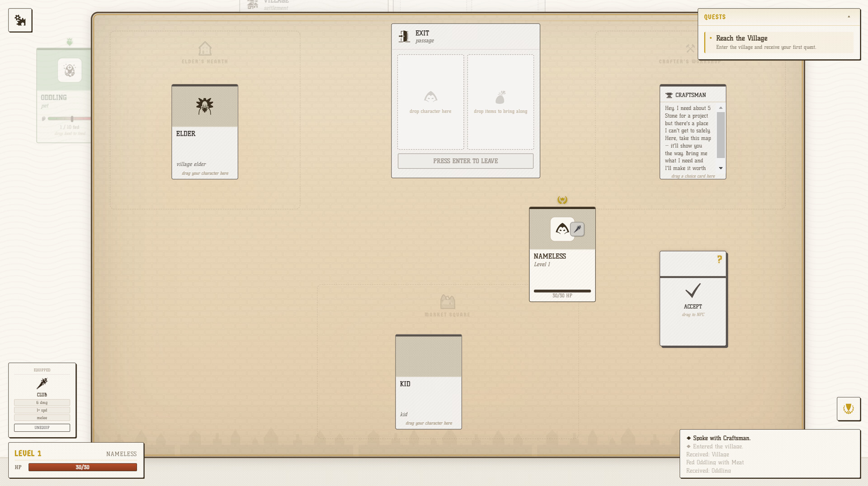The width and height of the screenshot is (868, 486).
Task: Click the Craftsman dialogue scrollbar
Action: [721, 136]
